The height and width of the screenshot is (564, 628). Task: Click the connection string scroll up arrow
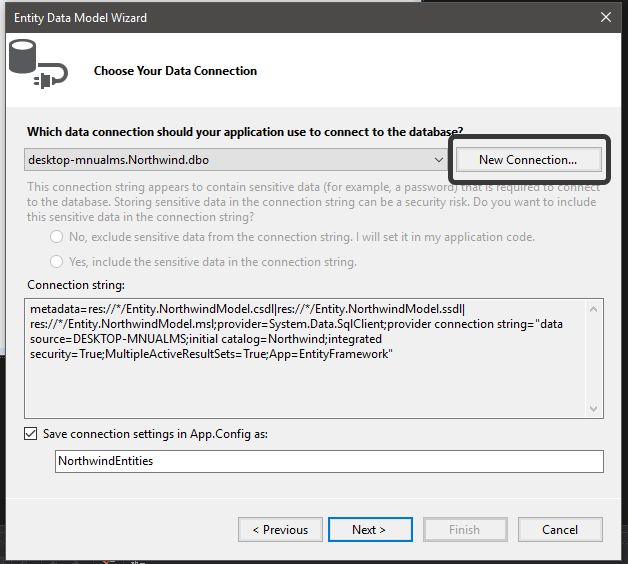594,309
